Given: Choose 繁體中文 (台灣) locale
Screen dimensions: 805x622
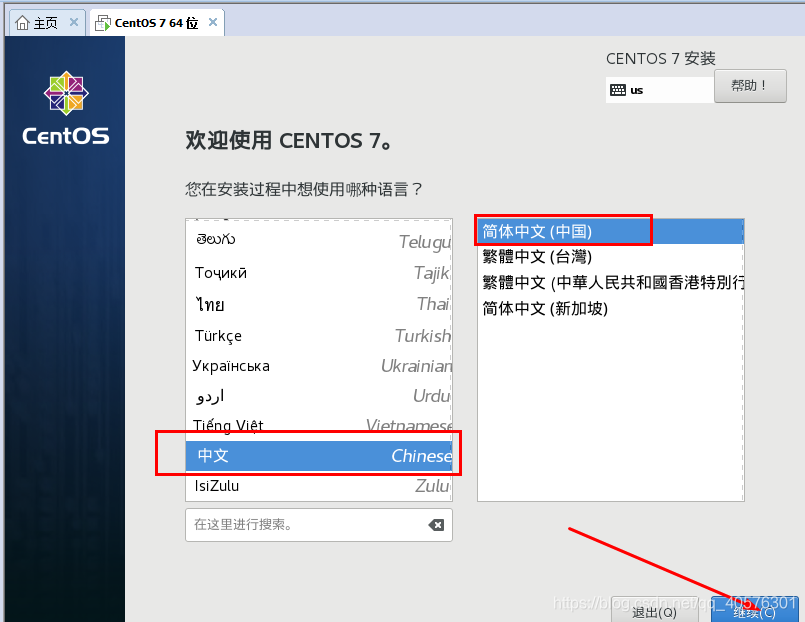Looking at the screenshot, I should [x=610, y=257].
